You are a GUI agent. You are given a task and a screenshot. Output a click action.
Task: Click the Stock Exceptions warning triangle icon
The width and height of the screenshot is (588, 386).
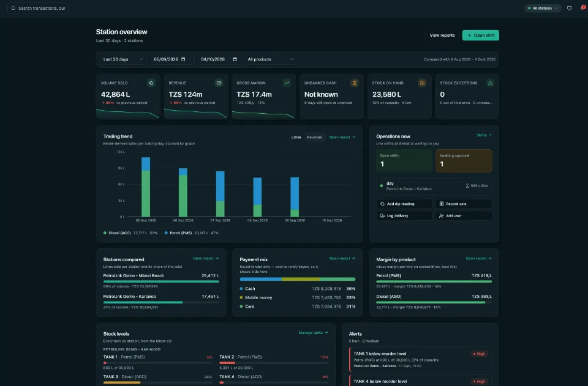click(490, 83)
